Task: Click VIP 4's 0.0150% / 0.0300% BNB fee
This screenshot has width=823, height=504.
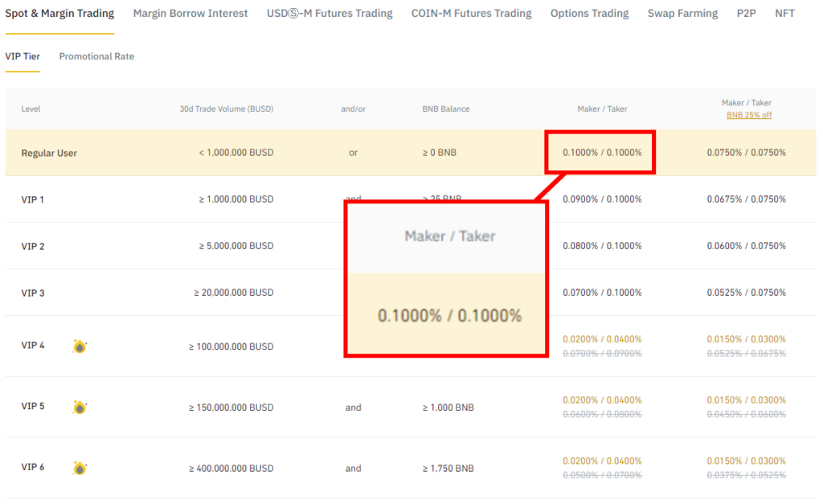Action: coord(747,339)
